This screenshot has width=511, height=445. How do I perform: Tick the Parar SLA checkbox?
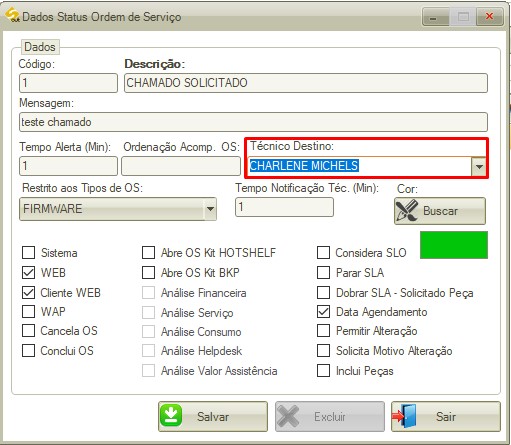pos(323,272)
